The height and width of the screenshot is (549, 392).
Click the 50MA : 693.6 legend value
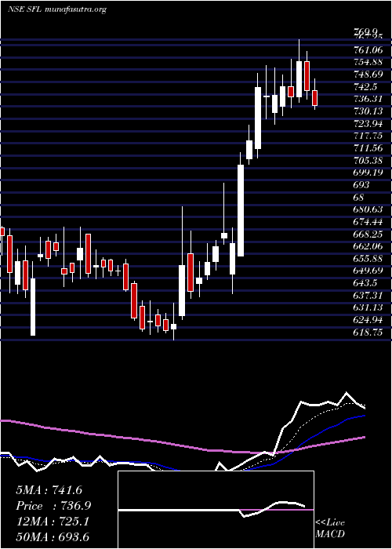tap(53, 536)
